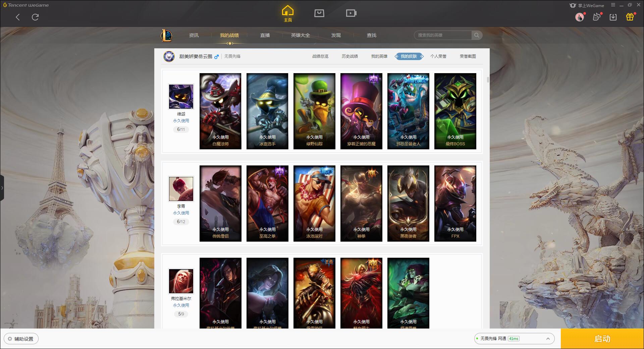Open the 个人荣誉 sub-tab
The image size is (644, 349).
point(438,56)
